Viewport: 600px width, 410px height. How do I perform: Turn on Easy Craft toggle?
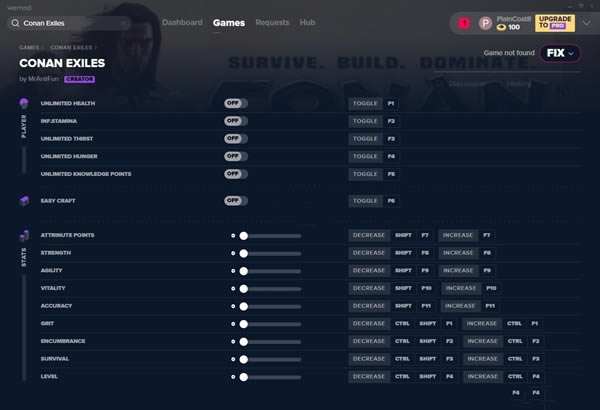click(x=235, y=200)
